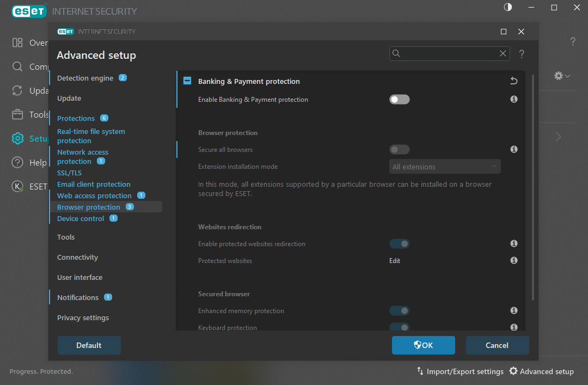Open Network access protection settings
The image size is (588, 385).
pos(83,157)
